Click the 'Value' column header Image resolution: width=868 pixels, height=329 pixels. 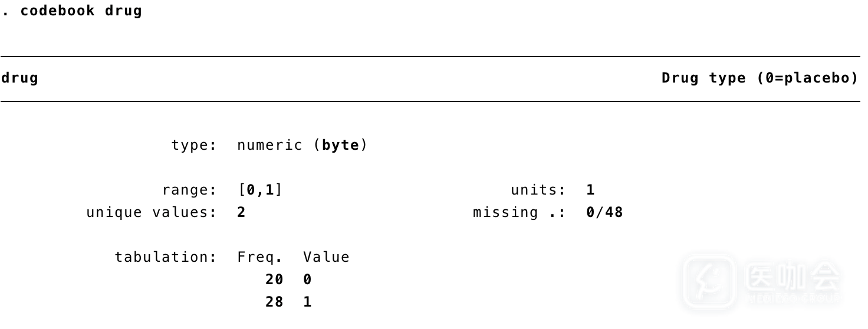click(327, 257)
